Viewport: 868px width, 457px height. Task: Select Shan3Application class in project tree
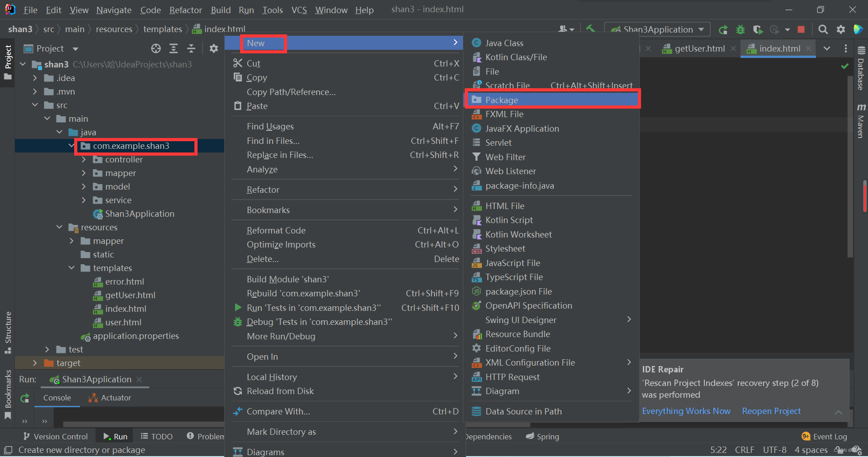(x=134, y=214)
